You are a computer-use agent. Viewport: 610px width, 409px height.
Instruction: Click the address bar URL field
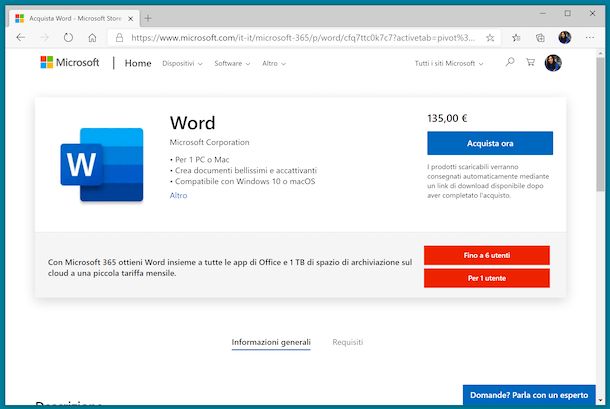(x=303, y=38)
